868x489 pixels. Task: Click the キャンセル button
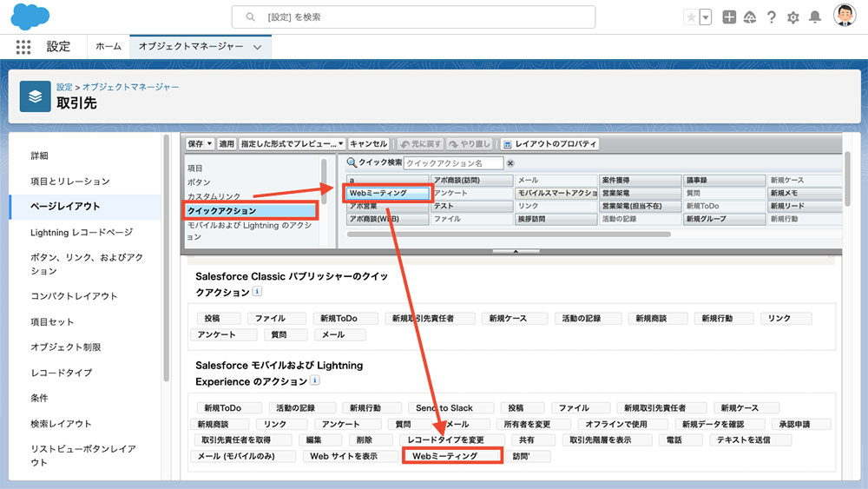[369, 144]
